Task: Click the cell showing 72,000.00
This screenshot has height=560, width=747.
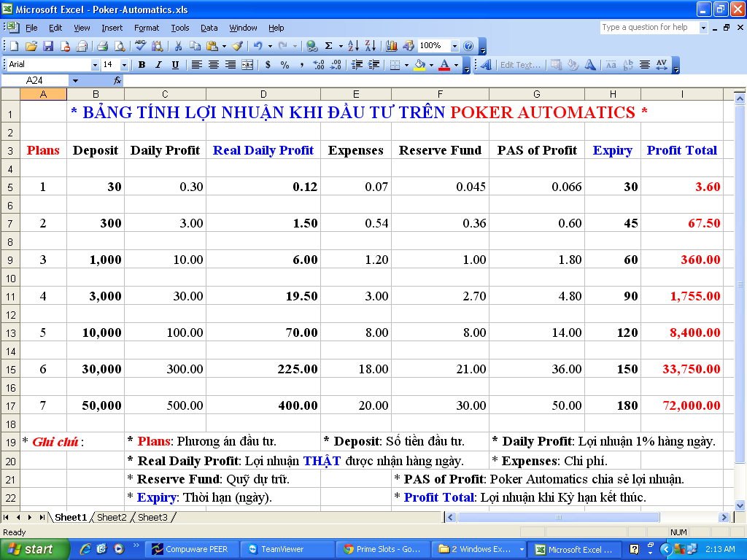Action: click(x=682, y=405)
